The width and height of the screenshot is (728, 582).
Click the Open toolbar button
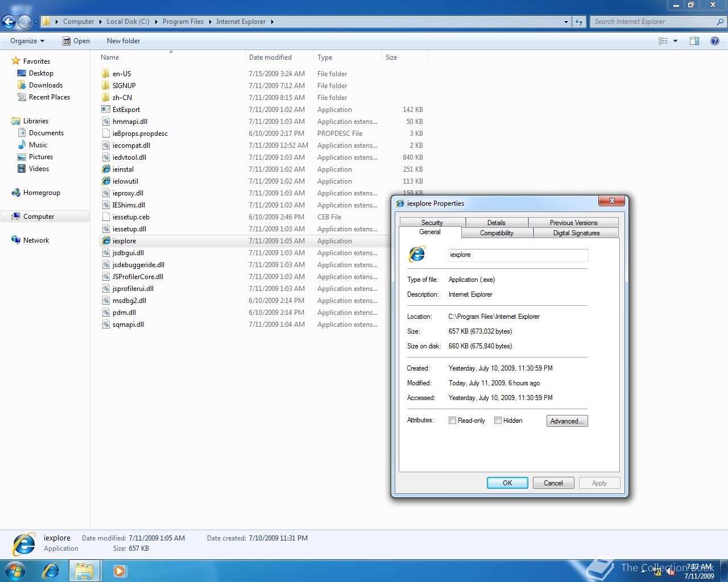[76, 41]
